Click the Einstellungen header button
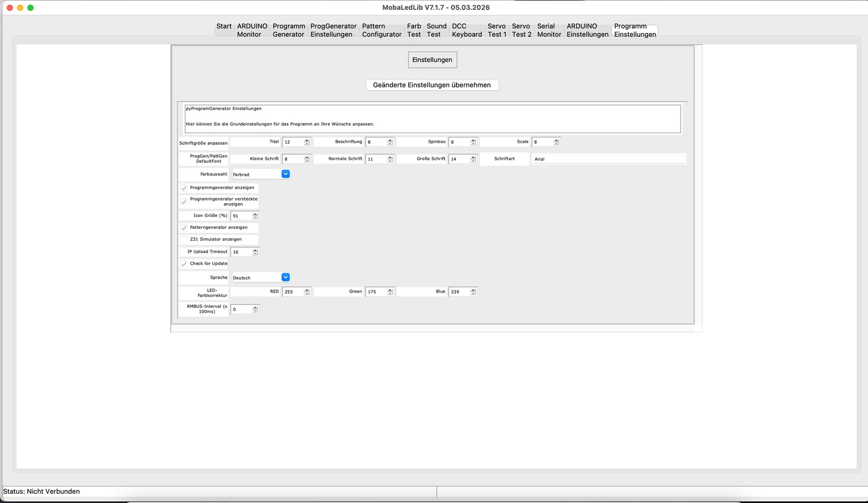Image resolution: width=868 pixels, height=503 pixels. (432, 60)
